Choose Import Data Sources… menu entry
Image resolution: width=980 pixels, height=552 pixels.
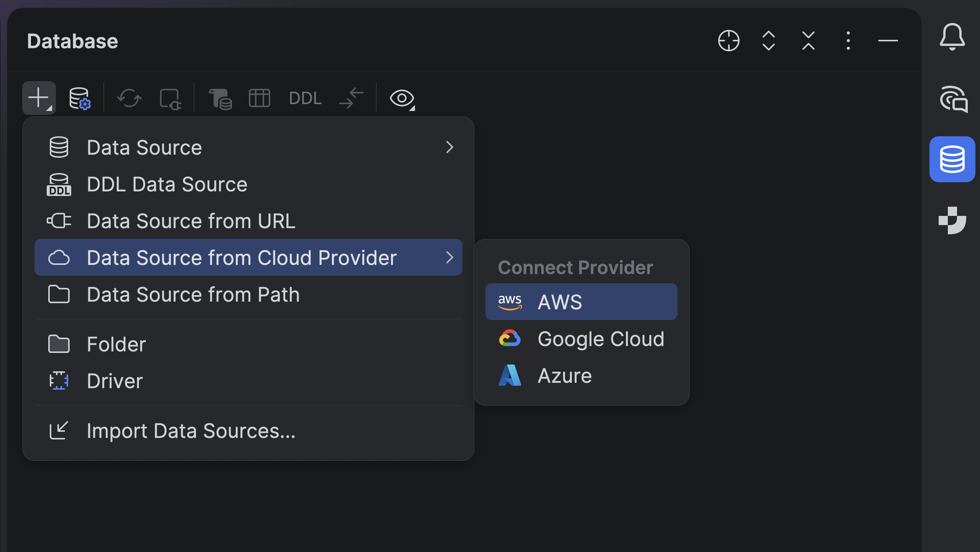click(191, 431)
